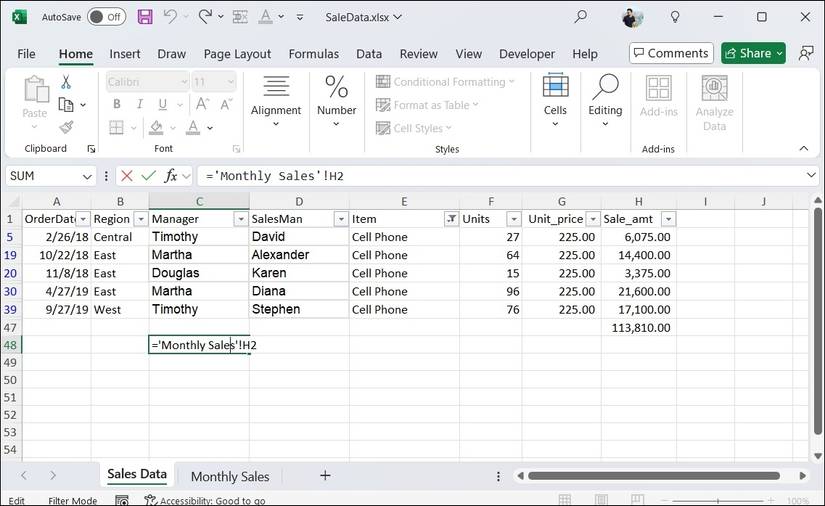Click the vertical scrollbar thumb

tap(817, 321)
